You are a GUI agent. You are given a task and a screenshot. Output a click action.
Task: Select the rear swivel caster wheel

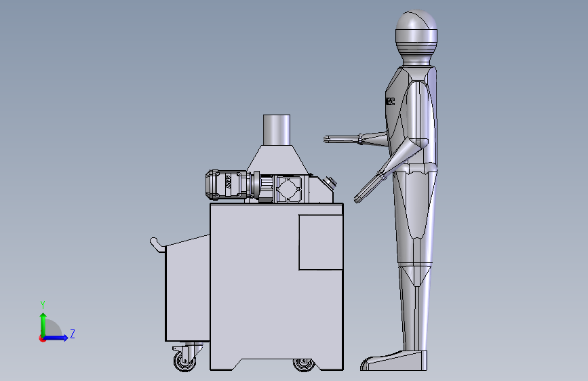[x=185, y=361]
